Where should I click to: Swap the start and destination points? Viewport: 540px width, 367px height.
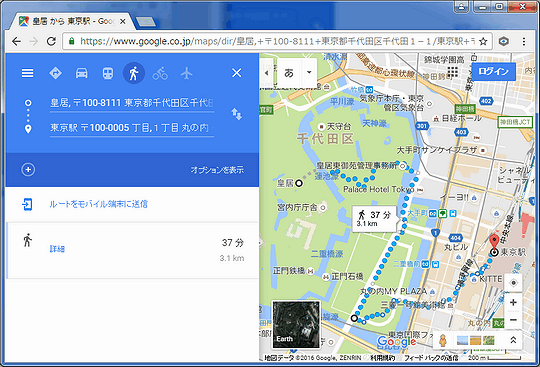237,114
